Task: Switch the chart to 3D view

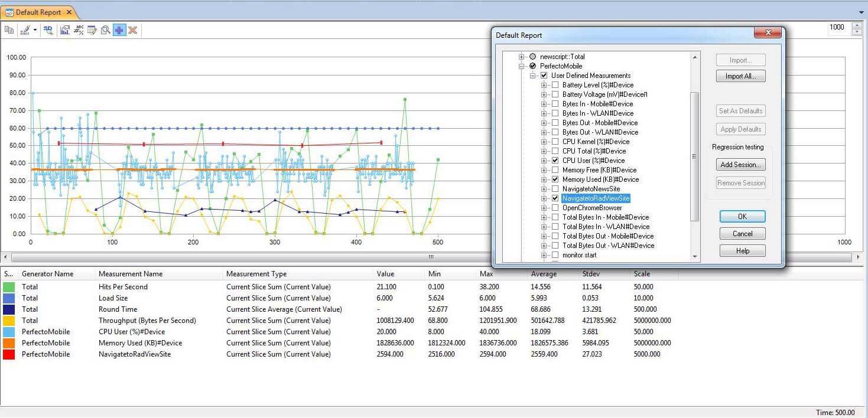Action: [48, 30]
